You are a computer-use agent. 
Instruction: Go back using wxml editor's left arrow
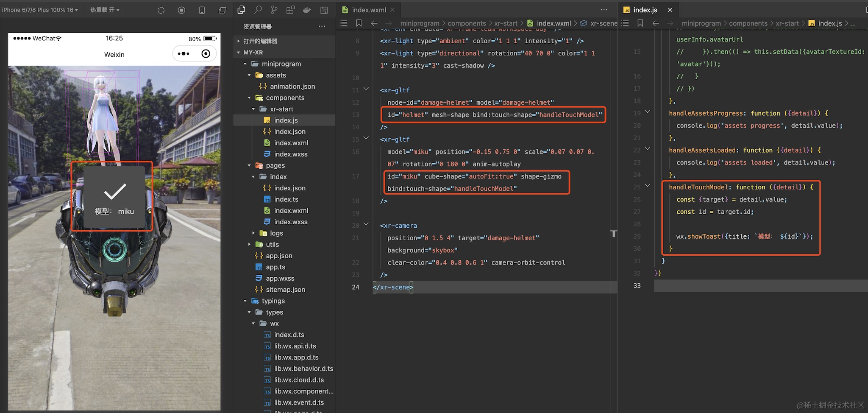pyautogui.click(x=374, y=23)
